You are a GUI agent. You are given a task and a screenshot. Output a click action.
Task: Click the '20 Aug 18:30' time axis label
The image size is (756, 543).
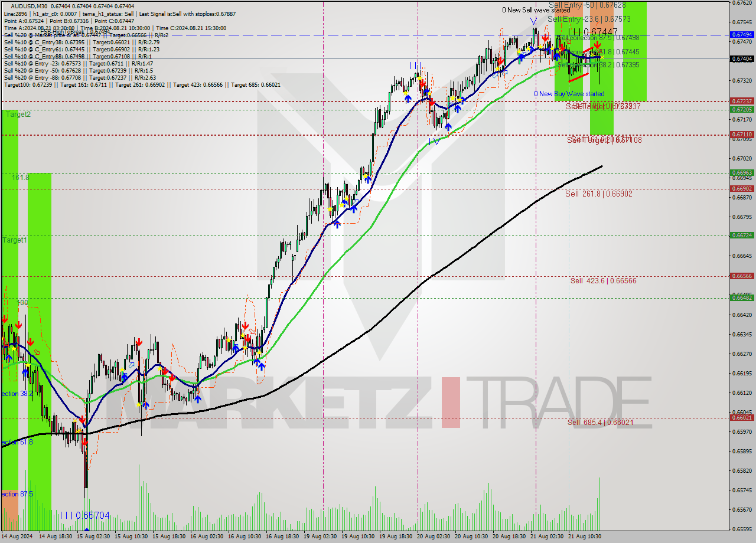[x=510, y=537]
